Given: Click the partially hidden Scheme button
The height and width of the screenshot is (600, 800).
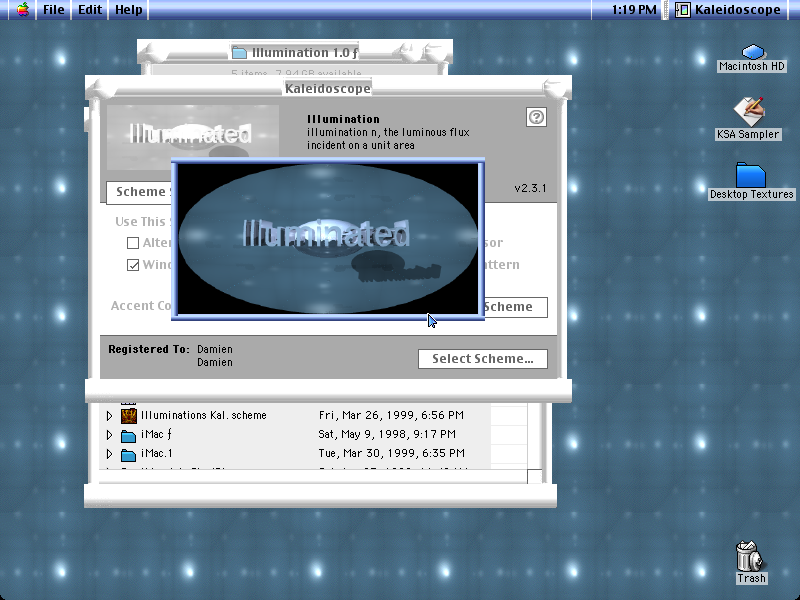Looking at the screenshot, I should [515, 307].
